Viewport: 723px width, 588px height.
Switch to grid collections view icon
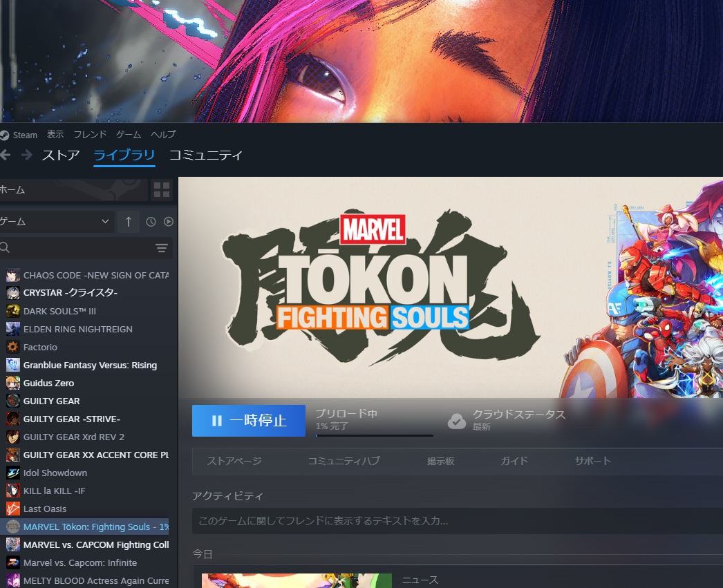161,190
